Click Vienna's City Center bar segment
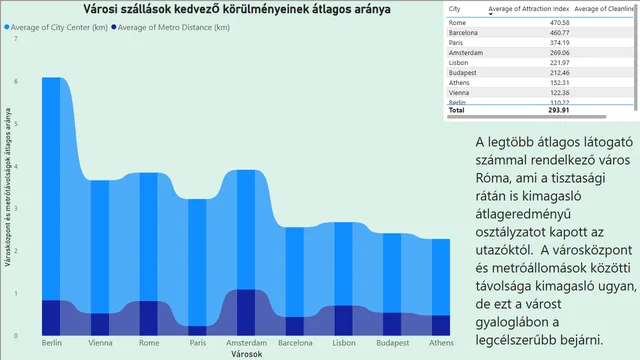The height and width of the screenshot is (360, 640). (x=100, y=247)
